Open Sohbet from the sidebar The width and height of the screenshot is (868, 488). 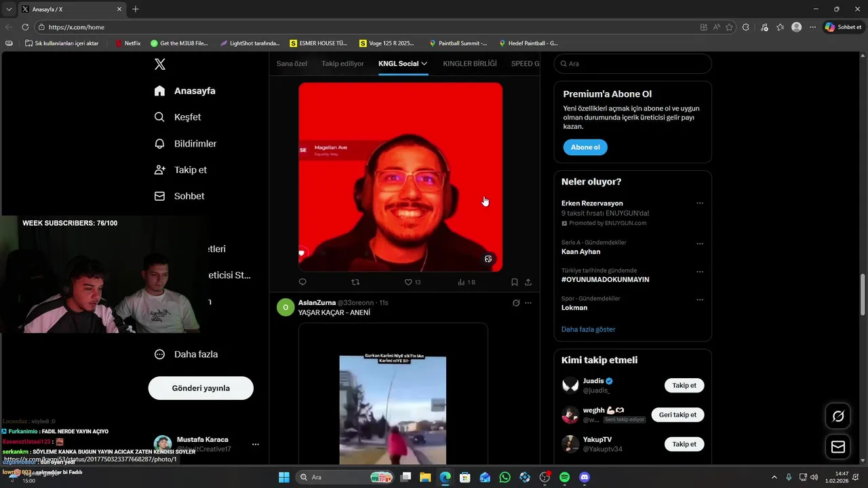[179, 196]
